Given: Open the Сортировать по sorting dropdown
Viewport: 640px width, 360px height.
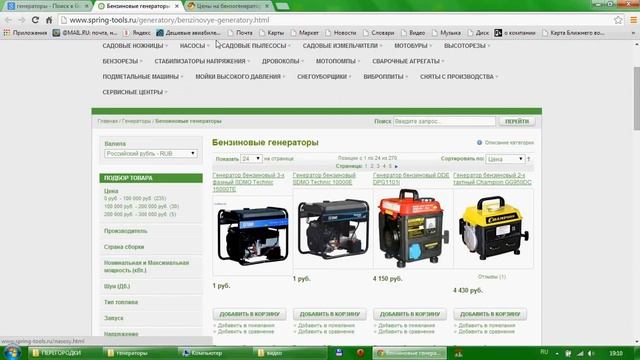Looking at the screenshot, I should click(x=505, y=159).
